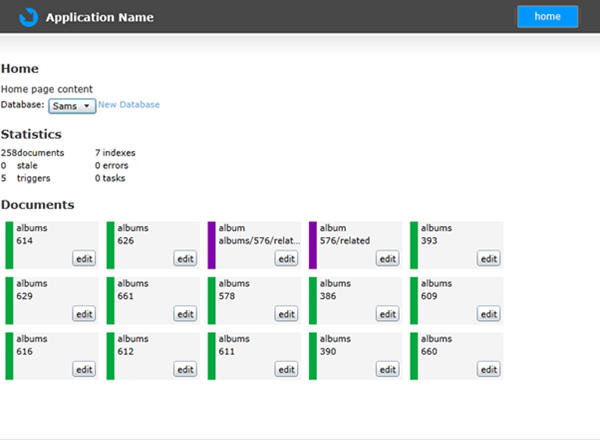Edit the albums 629 document

coord(84,314)
